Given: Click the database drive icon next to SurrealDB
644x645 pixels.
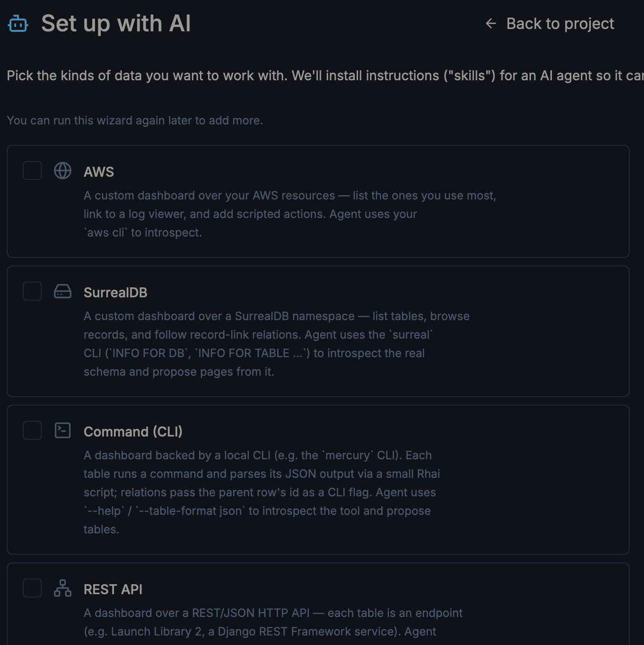Looking at the screenshot, I should (63, 291).
